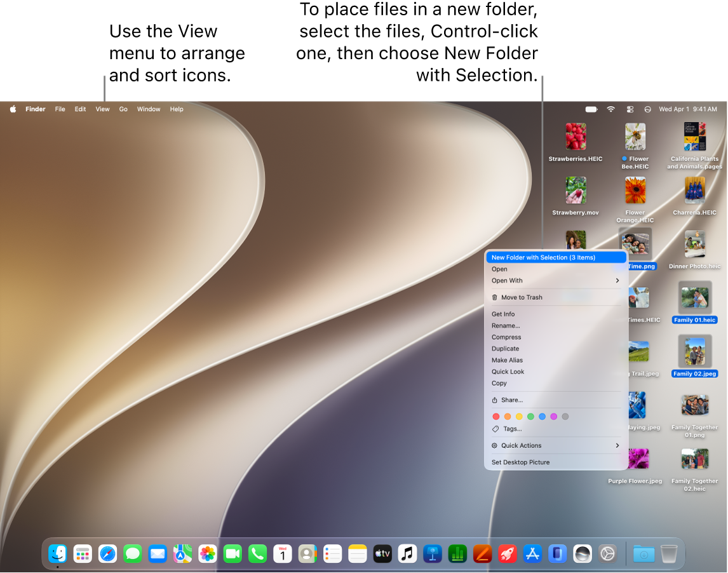Click the Siri icon in the menu bar
728x573 pixels.
click(x=648, y=109)
